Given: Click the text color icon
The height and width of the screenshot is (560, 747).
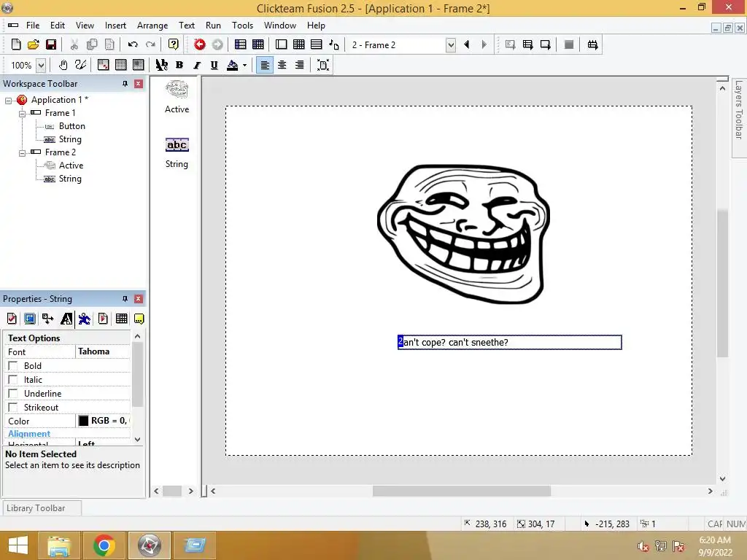Looking at the screenshot, I should coord(233,65).
